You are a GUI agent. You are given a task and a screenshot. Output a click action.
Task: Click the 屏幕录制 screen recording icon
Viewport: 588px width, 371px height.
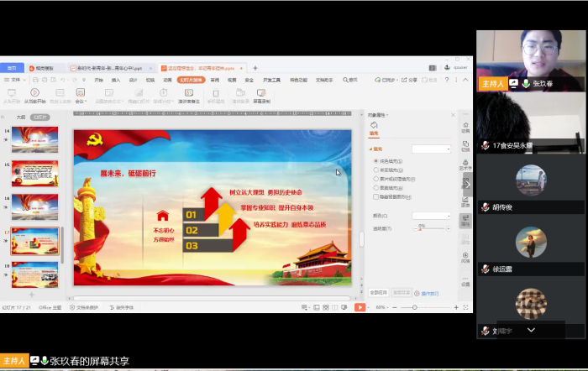[261, 92]
